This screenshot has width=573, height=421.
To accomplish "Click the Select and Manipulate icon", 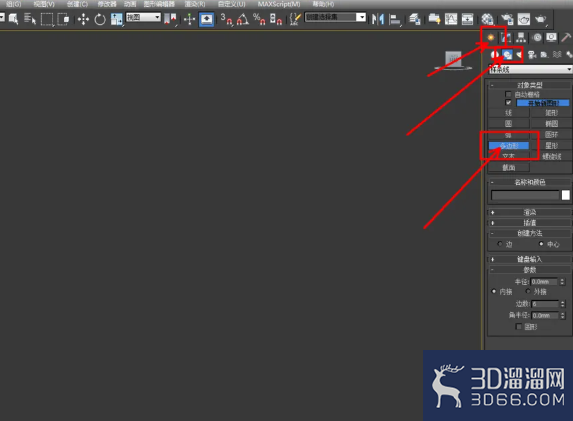I will click(x=189, y=19).
